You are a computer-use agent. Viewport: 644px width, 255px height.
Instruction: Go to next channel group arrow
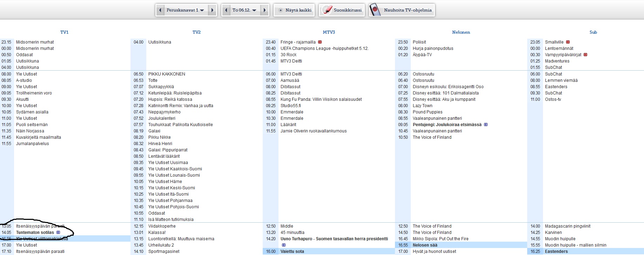212,10
